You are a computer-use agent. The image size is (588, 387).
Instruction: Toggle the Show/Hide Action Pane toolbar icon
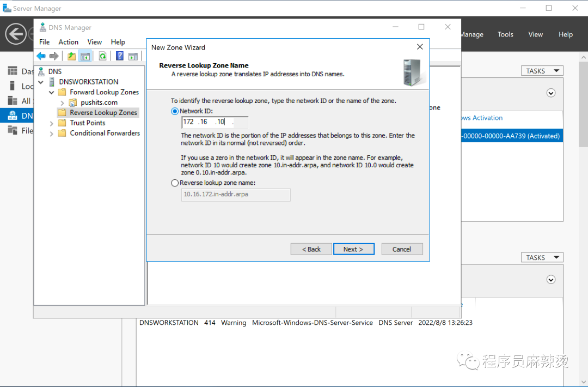(x=133, y=56)
